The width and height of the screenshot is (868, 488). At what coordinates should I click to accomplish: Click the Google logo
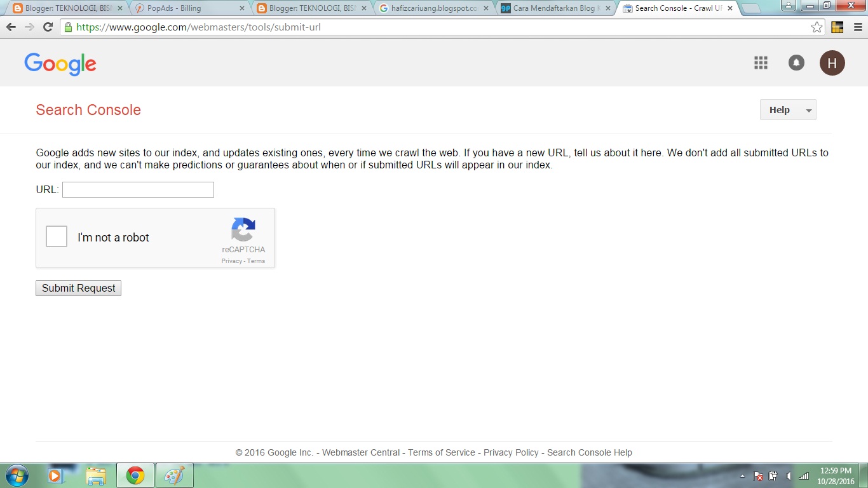click(x=60, y=64)
